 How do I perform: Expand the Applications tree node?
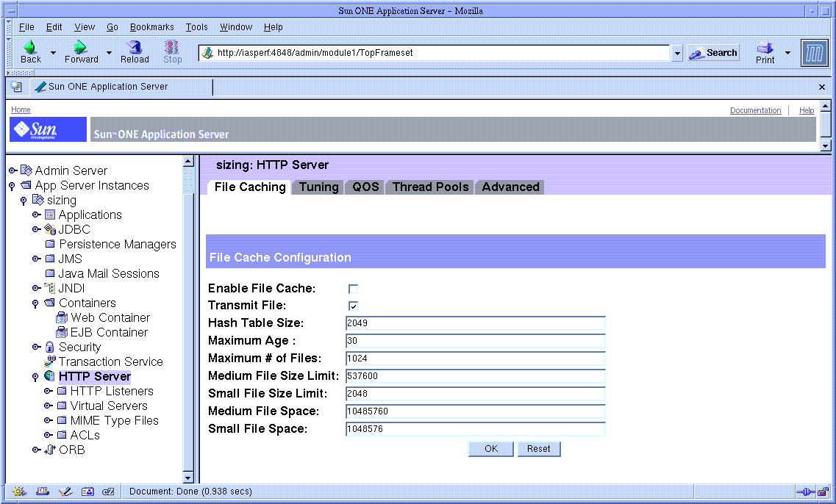click(36, 215)
